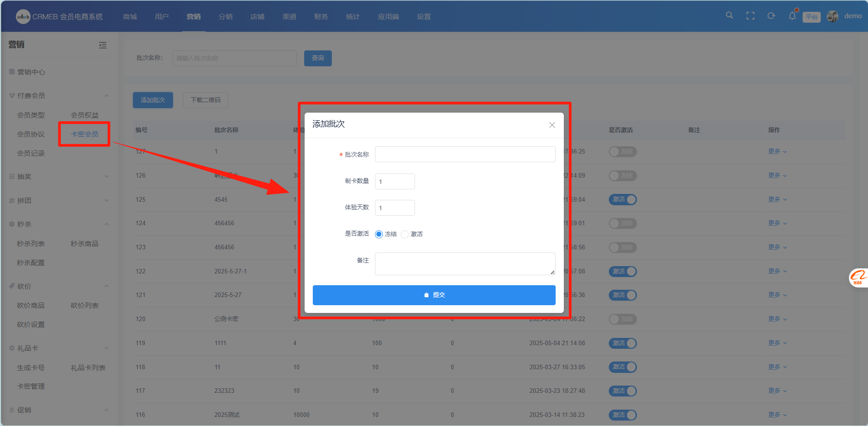The image size is (868, 426).
Task: Open 更多 dropdown for row 116
Action: coord(777,415)
